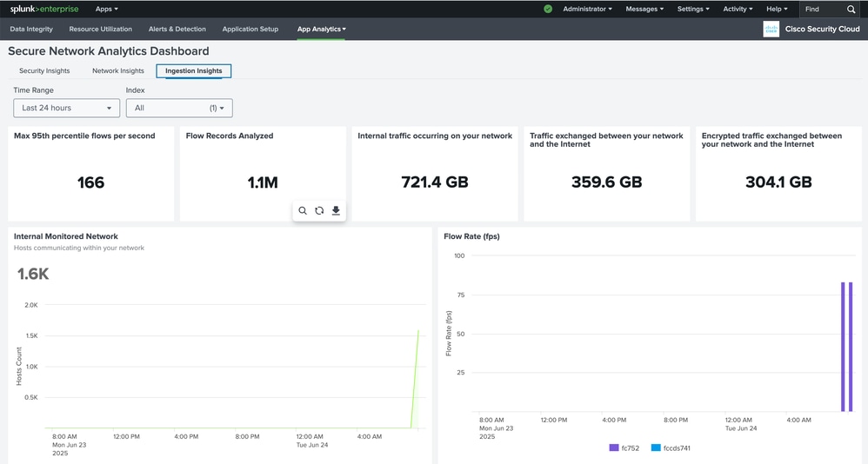This screenshot has height=464, width=868.
Task: Click Max 95th percentile flows per second title
Action: pos(84,136)
